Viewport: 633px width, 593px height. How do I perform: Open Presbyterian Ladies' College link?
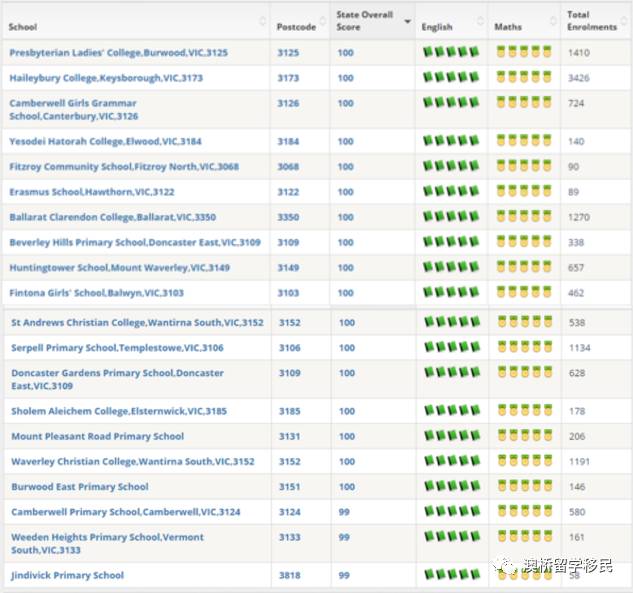pos(118,53)
